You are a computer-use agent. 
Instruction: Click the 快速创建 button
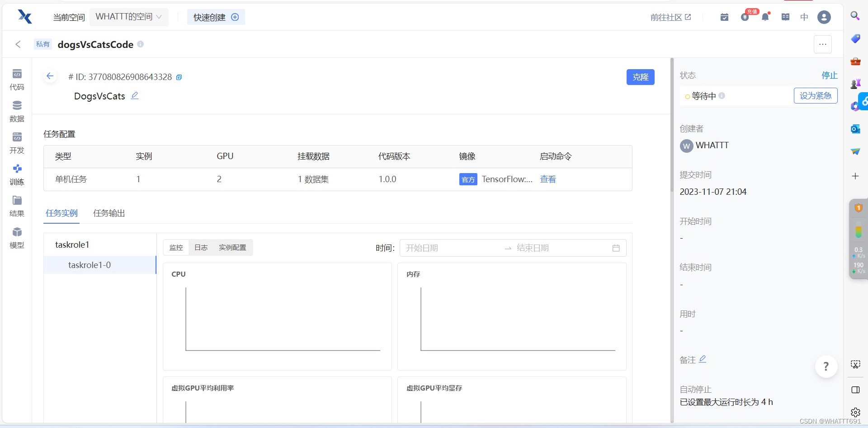pos(216,17)
